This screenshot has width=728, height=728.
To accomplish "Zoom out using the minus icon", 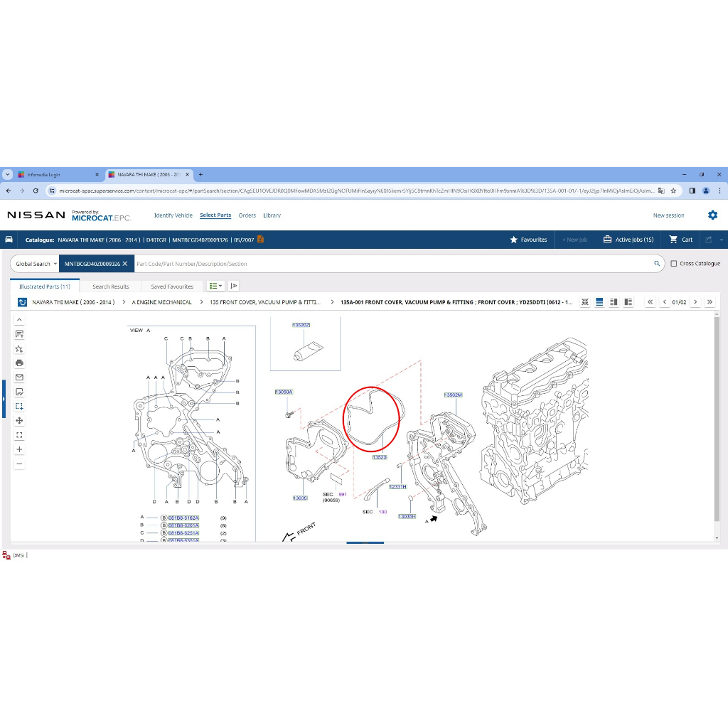I will click(x=19, y=464).
